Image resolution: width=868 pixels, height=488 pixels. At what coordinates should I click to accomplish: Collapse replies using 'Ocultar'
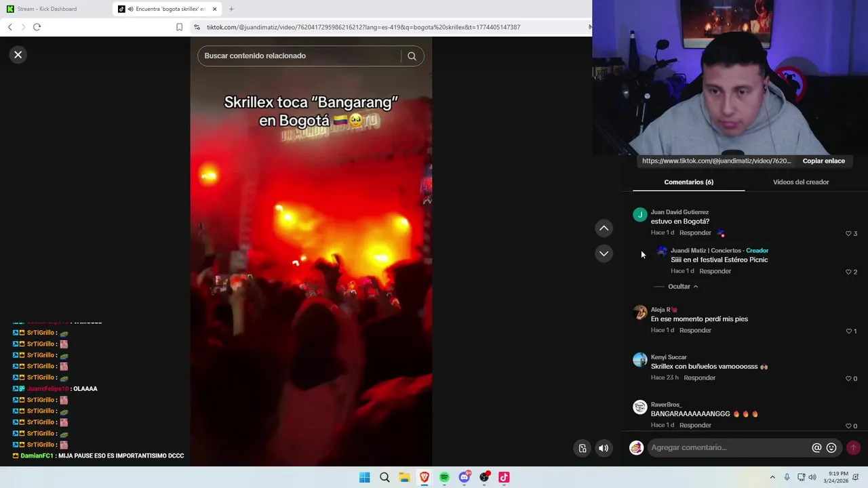683,287
